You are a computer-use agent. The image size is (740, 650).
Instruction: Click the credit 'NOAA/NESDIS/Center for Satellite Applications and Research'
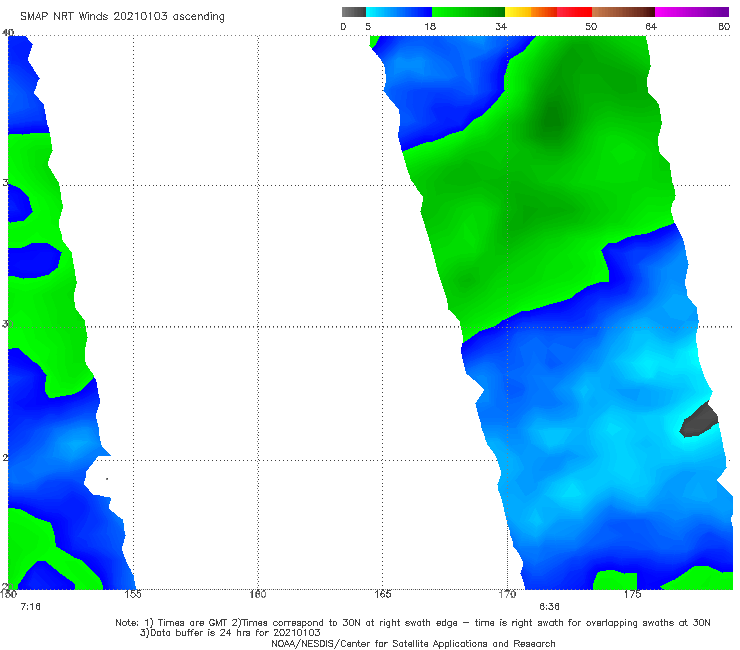point(413,643)
